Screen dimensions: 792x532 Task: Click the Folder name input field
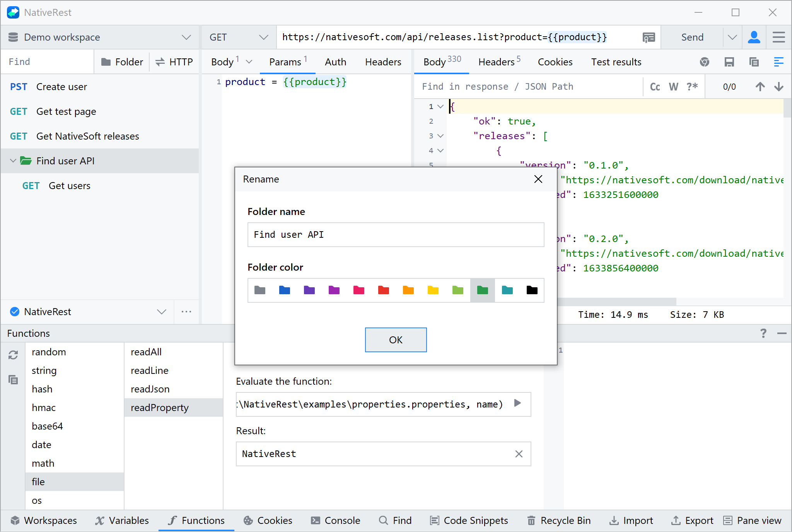pos(395,235)
